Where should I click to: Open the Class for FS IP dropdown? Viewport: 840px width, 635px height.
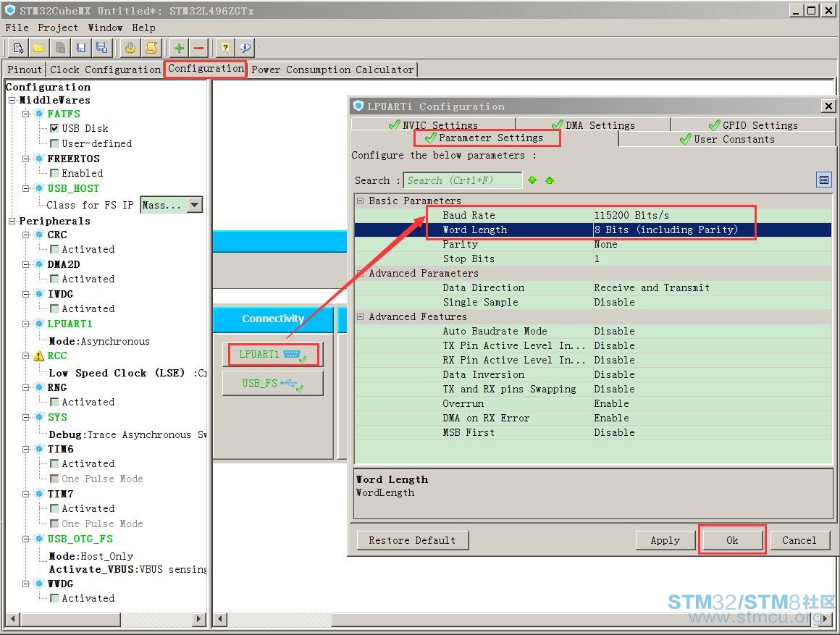[x=195, y=205]
